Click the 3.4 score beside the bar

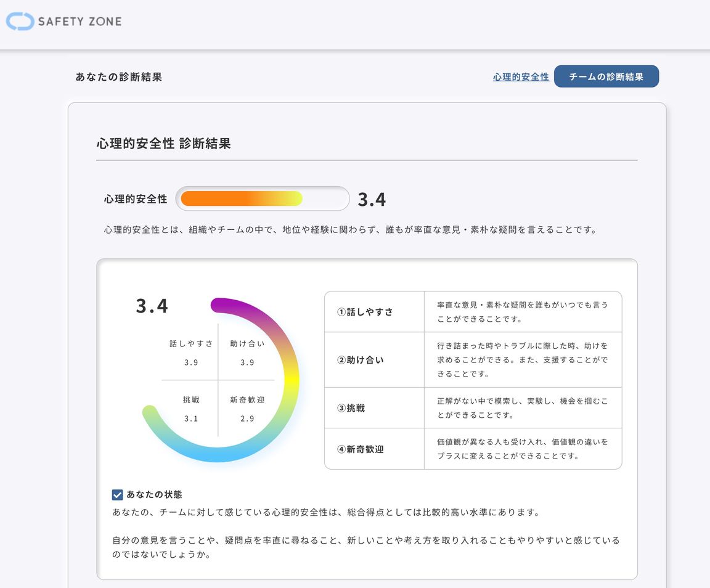pyautogui.click(x=372, y=199)
